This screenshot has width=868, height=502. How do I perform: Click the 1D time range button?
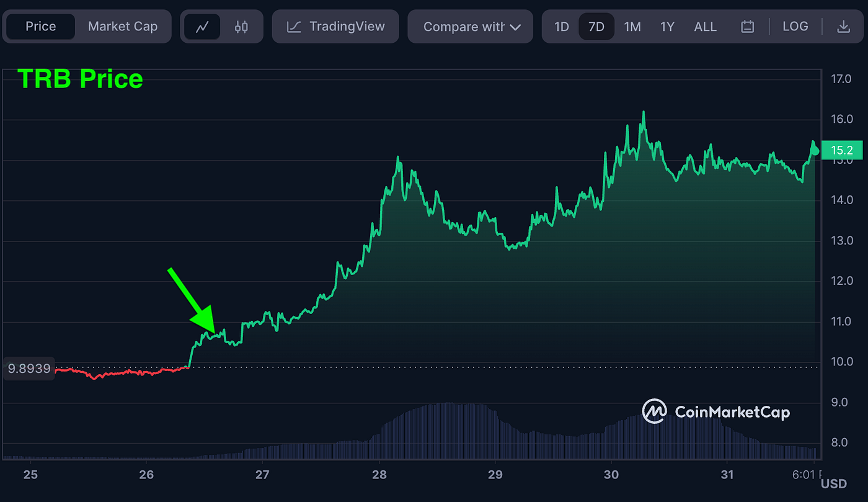(561, 26)
